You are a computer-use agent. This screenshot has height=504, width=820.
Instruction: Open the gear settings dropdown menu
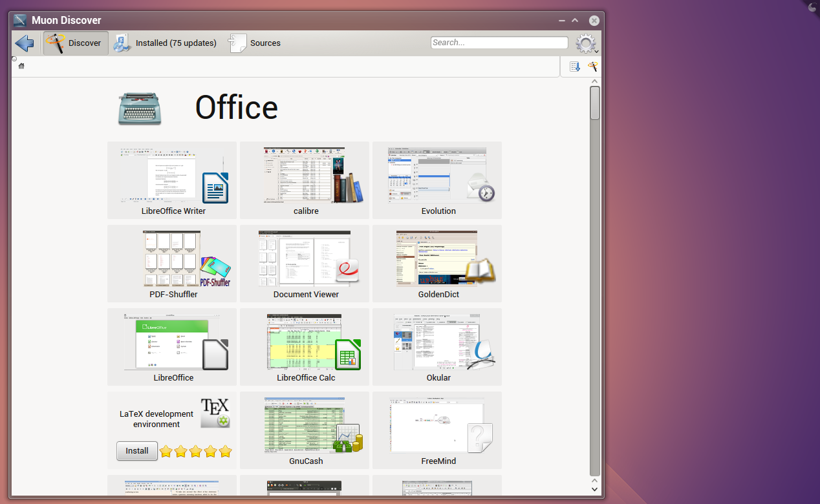pos(587,43)
